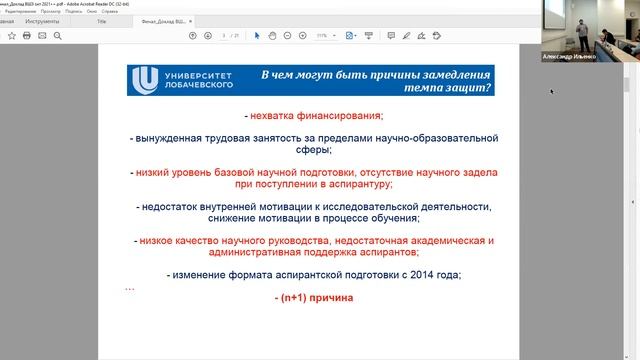The image size is (640, 360).
Task: Open the Окно menu
Action: [x=92, y=11]
